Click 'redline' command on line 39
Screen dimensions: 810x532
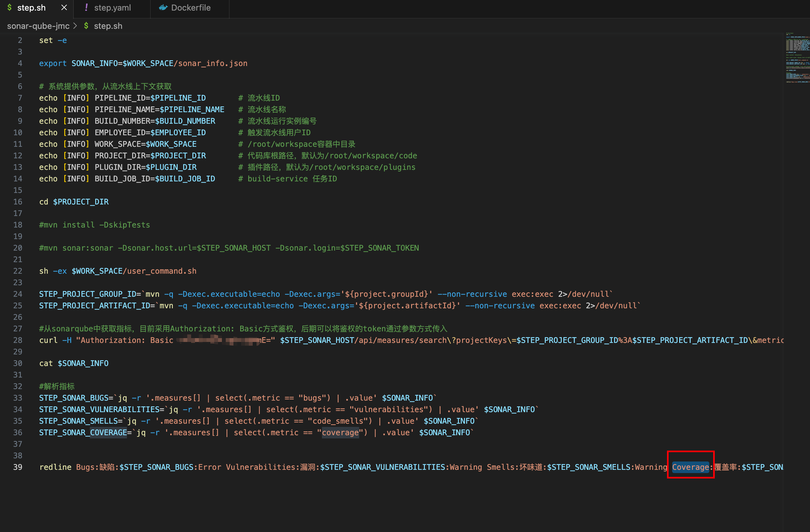pyautogui.click(x=55, y=467)
